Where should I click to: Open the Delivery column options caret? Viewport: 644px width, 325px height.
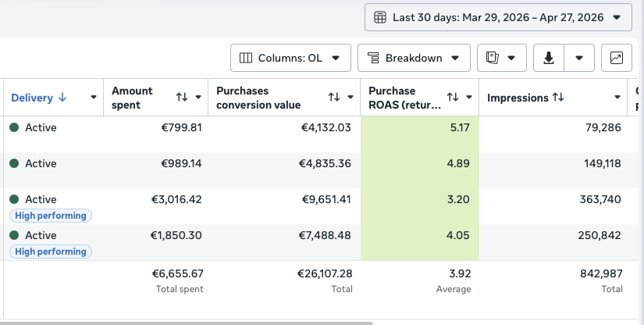94,98
